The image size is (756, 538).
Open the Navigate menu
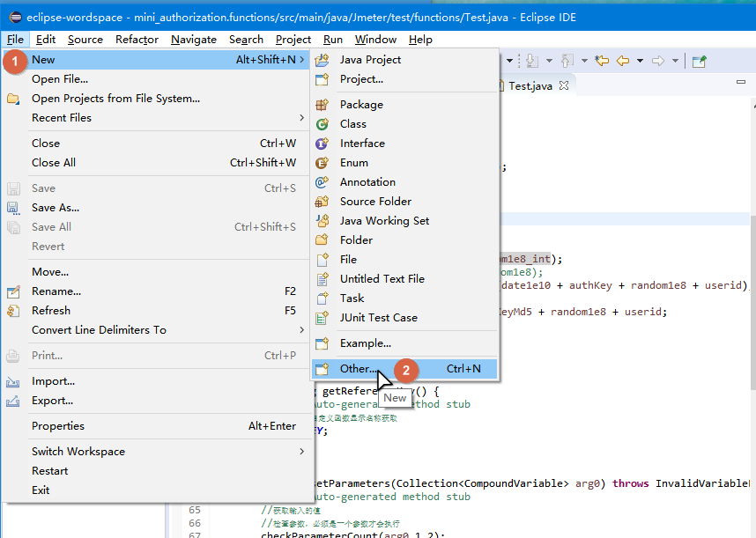[194, 40]
